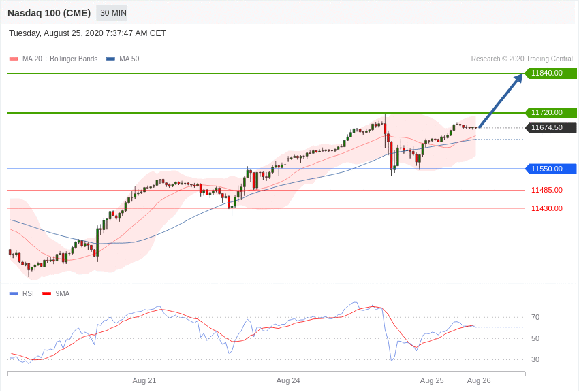
Task: Click the 11430.00 red support label
Action: pos(547,209)
